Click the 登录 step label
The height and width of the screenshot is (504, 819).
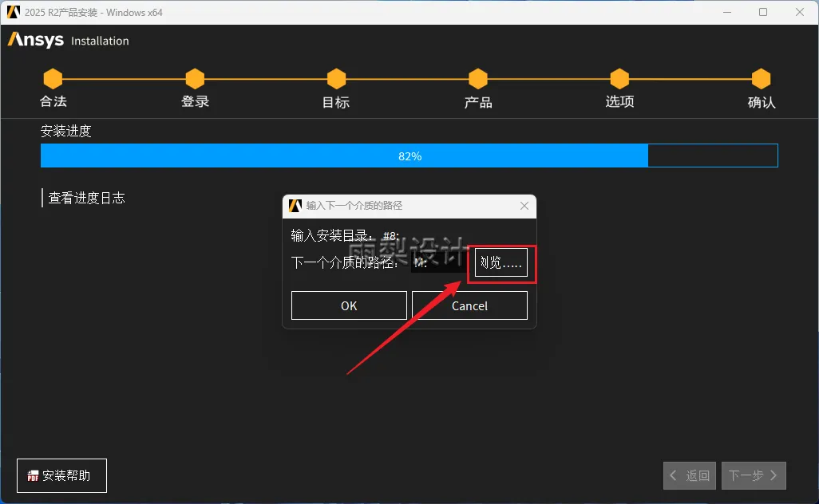pos(195,101)
